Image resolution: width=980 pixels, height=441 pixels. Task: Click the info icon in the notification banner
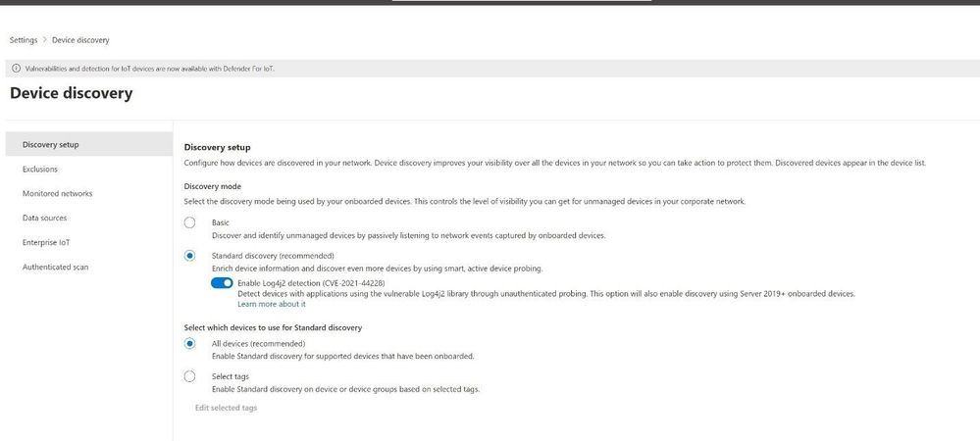pyautogui.click(x=15, y=69)
